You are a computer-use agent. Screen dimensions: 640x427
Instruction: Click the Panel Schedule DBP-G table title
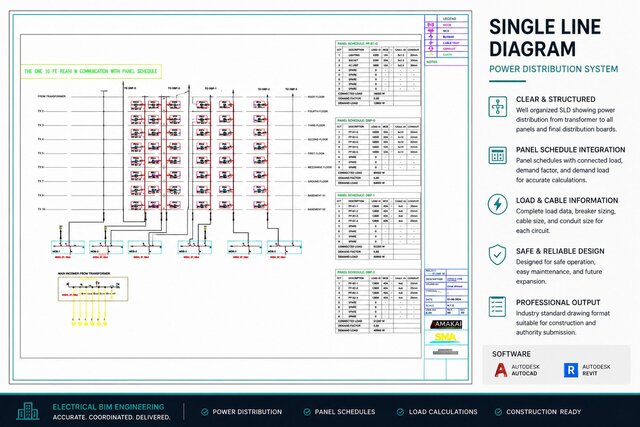357,120
